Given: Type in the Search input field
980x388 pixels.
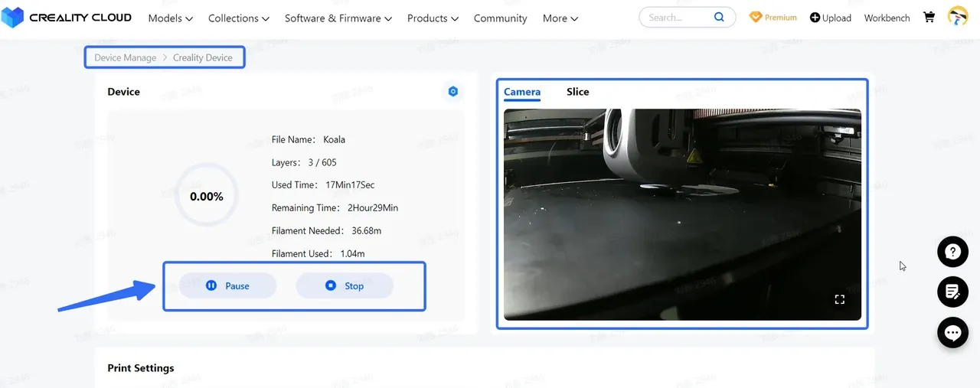Looking at the screenshot, I should 678,17.
